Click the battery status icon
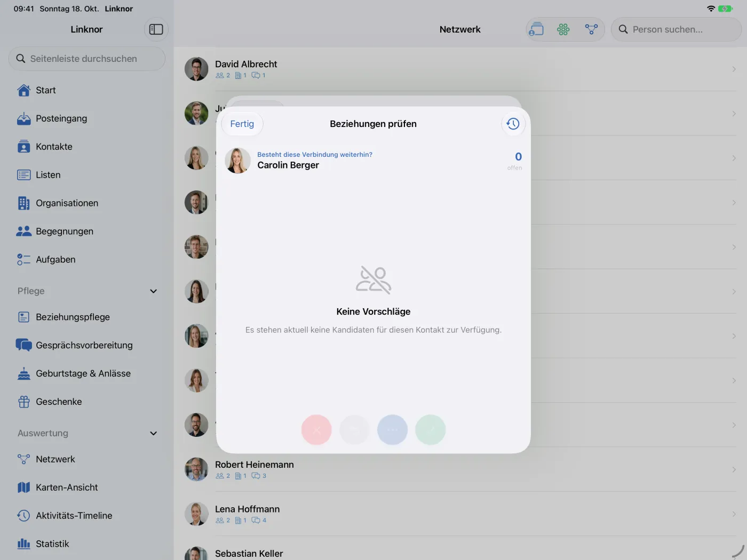 click(725, 9)
